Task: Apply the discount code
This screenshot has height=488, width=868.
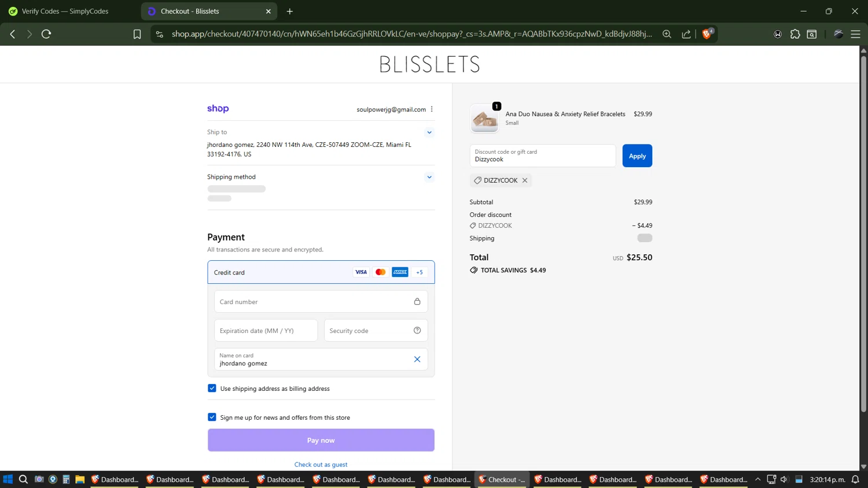Action: pyautogui.click(x=637, y=156)
